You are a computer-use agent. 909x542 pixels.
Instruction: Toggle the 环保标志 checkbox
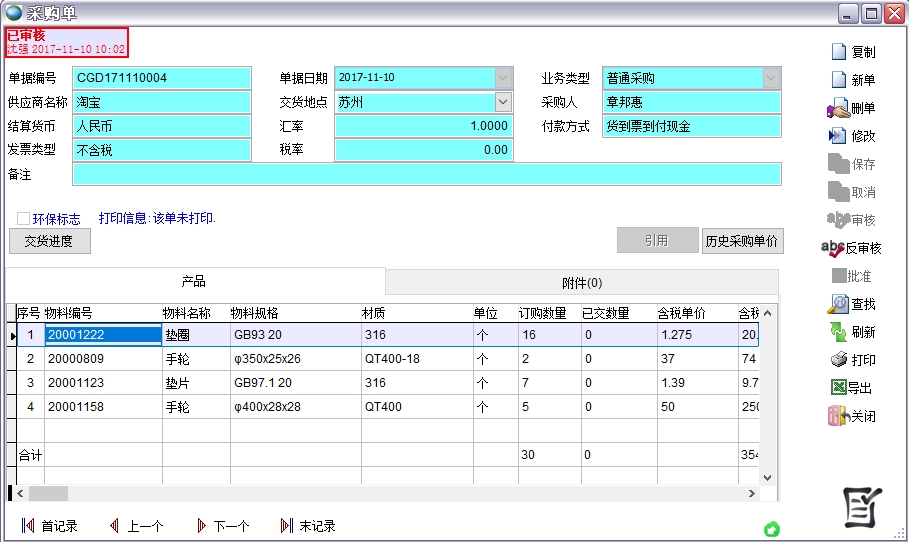23,218
